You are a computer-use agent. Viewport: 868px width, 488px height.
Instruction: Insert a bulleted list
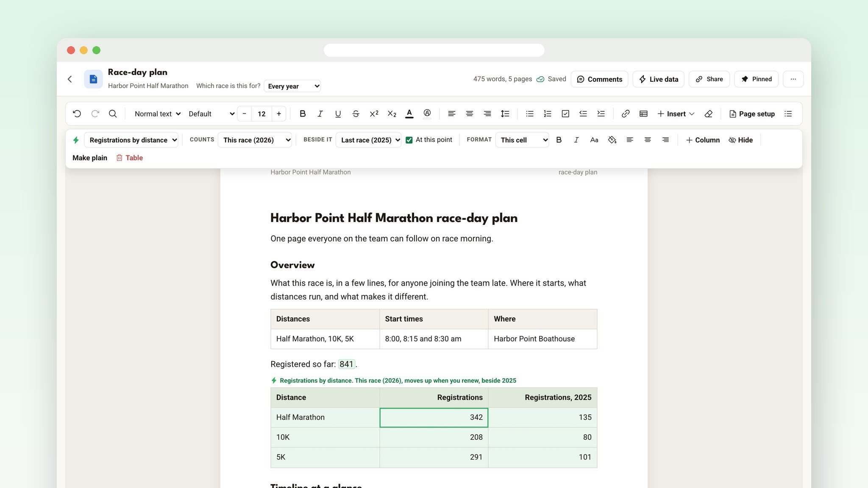point(529,114)
